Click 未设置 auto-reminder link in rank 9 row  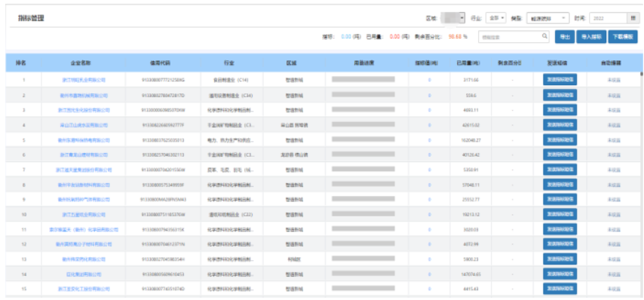[614, 200]
